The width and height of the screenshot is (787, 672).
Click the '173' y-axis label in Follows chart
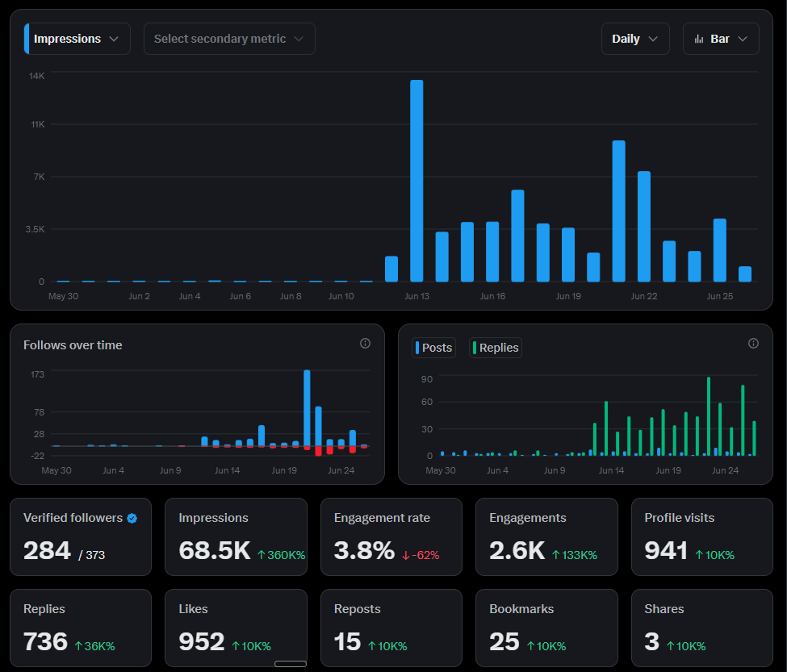click(x=38, y=374)
